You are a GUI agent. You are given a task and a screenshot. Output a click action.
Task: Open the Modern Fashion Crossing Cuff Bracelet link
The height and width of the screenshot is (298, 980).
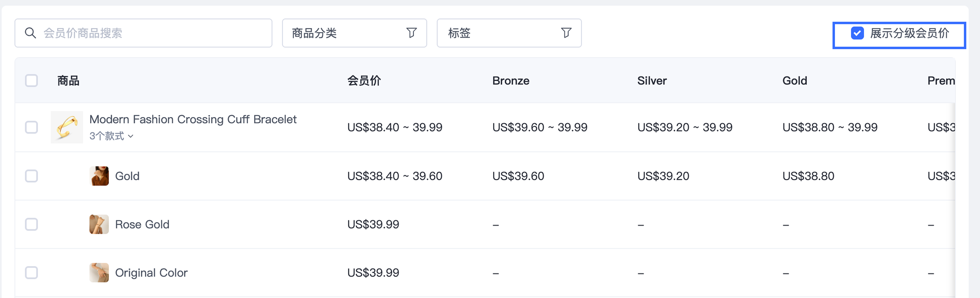click(193, 119)
